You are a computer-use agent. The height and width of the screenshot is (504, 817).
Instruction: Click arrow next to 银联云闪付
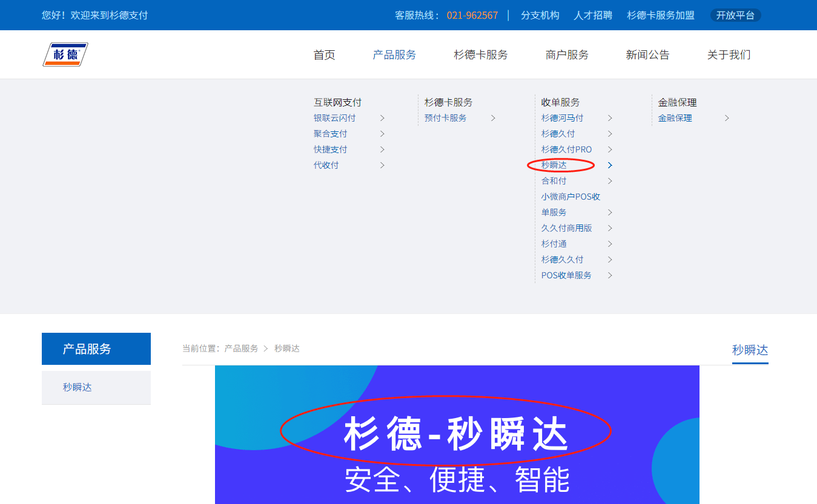[382, 118]
